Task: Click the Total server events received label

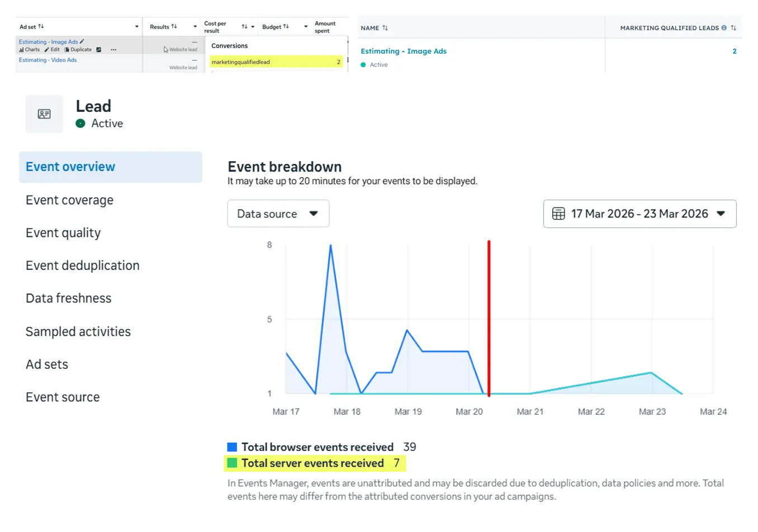Action: (x=312, y=463)
